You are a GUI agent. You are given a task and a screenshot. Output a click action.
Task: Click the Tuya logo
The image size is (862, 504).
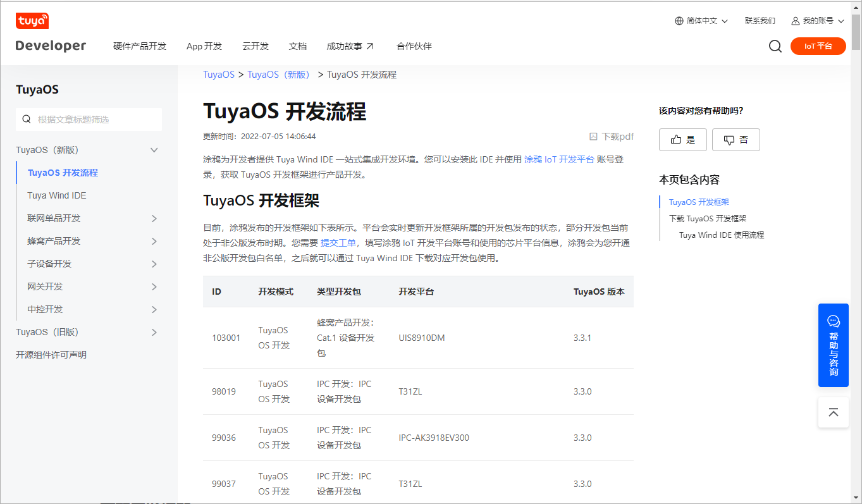pos(32,21)
